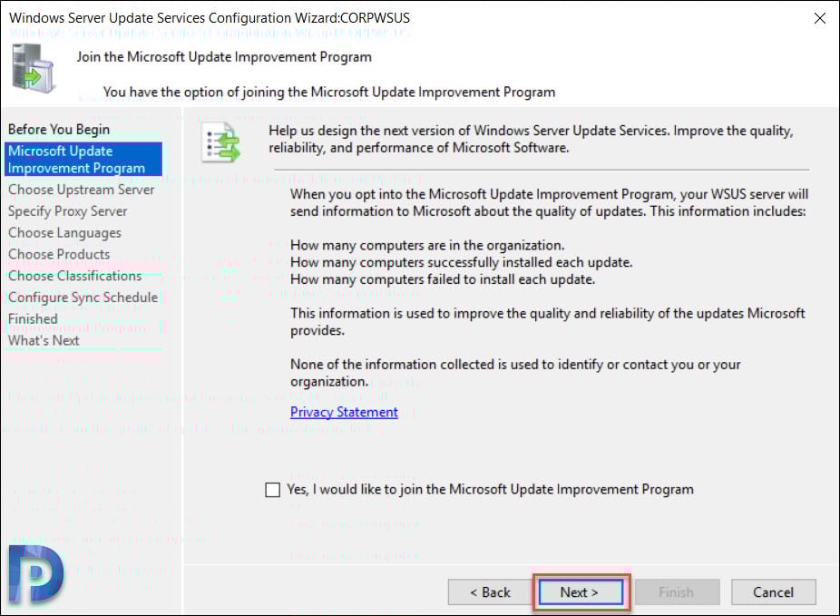Close the wizard window with X
Viewport: 840px width, 616px height.
[x=820, y=18]
